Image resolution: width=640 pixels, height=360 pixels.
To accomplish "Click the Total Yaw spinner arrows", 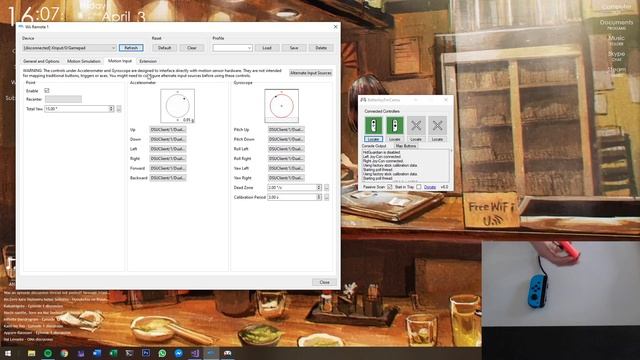I will [x=111, y=109].
